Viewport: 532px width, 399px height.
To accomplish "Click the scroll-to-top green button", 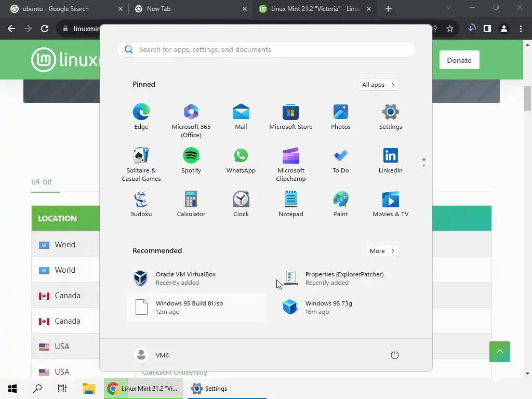I will (499, 352).
